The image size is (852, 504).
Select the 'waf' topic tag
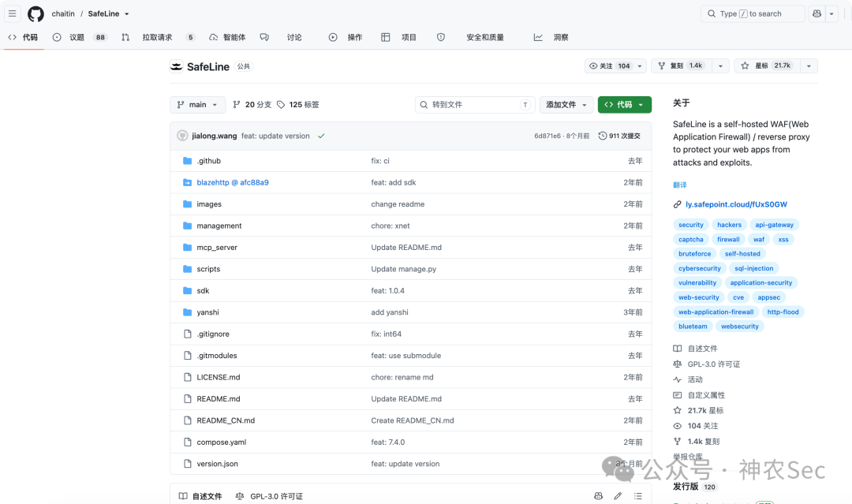point(759,240)
